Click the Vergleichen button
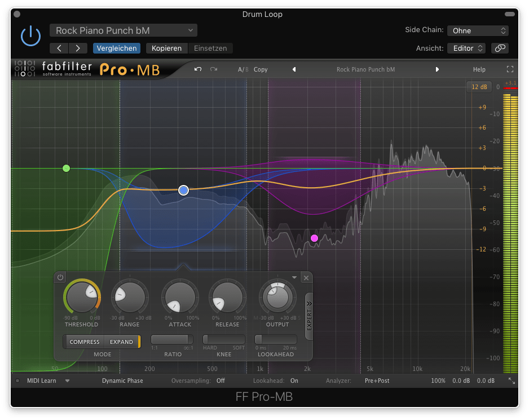This screenshot has width=529, height=420. click(117, 48)
